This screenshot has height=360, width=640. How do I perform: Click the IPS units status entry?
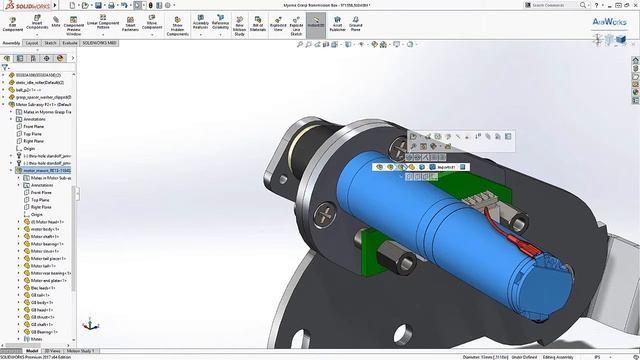coord(597,357)
